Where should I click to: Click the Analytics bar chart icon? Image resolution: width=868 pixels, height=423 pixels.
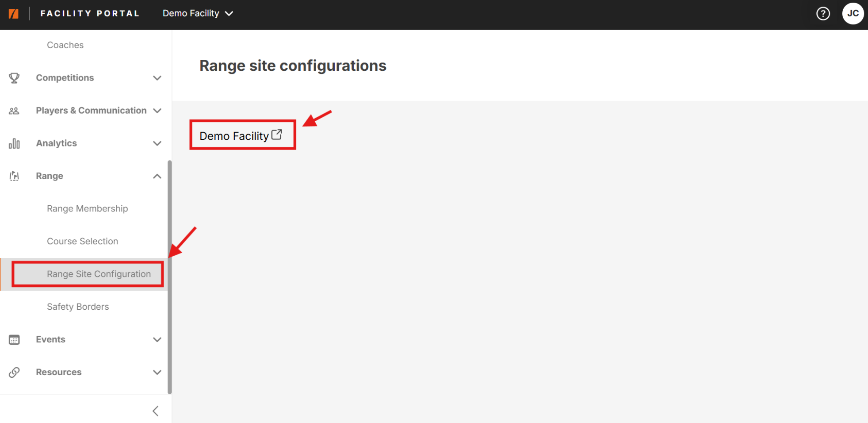click(14, 143)
